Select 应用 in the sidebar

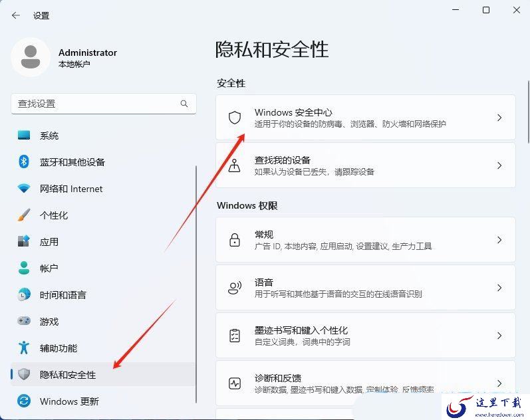pyautogui.click(x=104, y=241)
